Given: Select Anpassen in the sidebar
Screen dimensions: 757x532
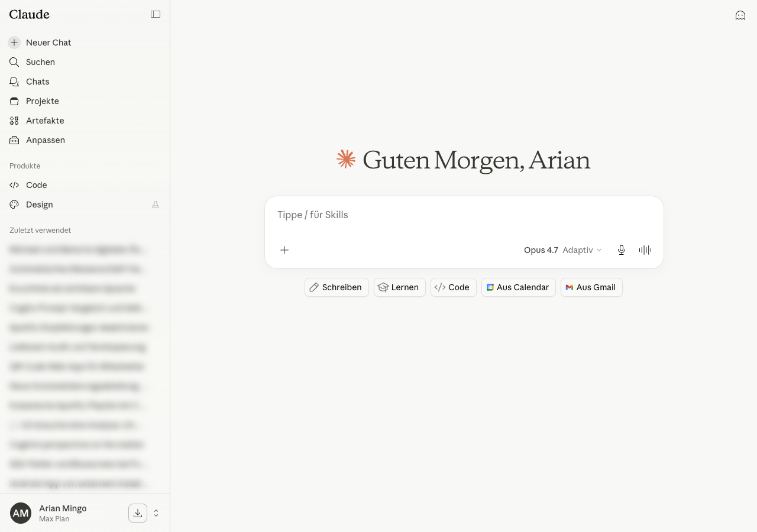Looking at the screenshot, I should pyautogui.click(x=85, y=140).
